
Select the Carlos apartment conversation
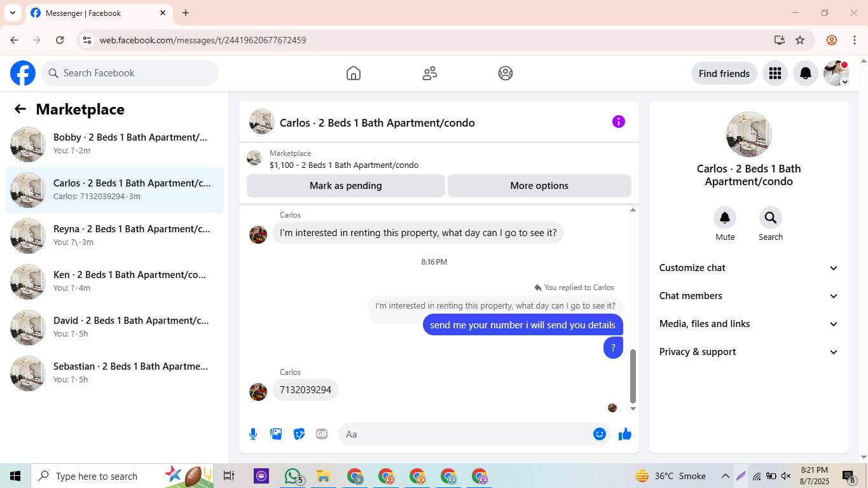(x=114, y=190)
